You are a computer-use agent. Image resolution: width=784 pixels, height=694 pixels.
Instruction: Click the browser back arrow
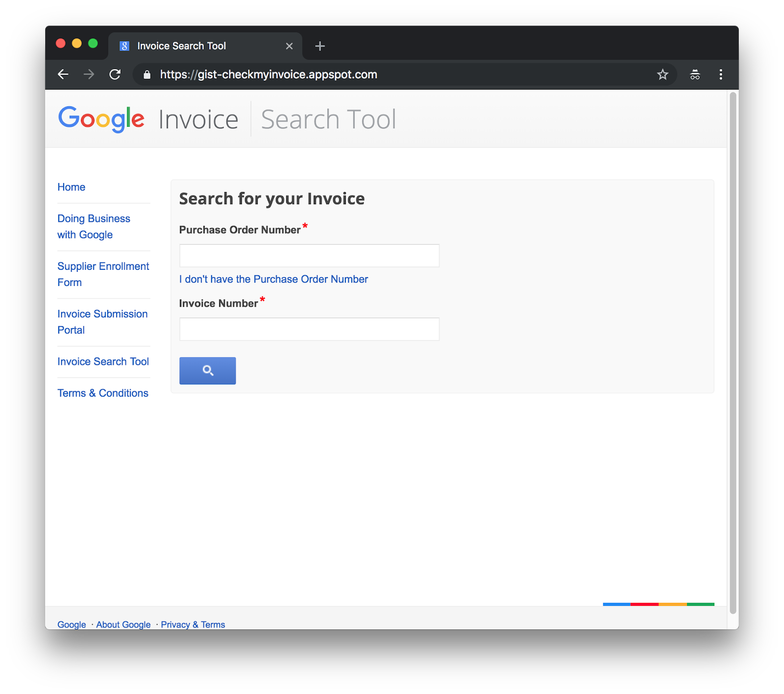(63, 74)
